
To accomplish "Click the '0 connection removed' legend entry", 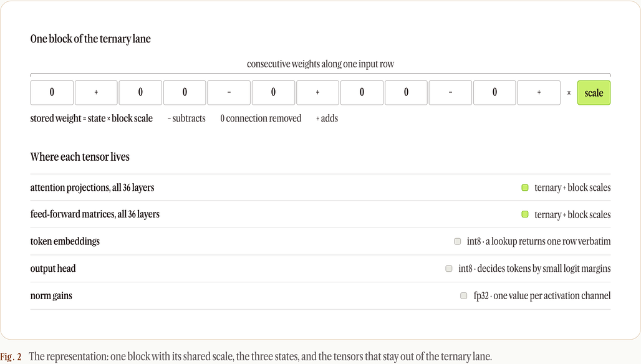I will click(261, 118).
